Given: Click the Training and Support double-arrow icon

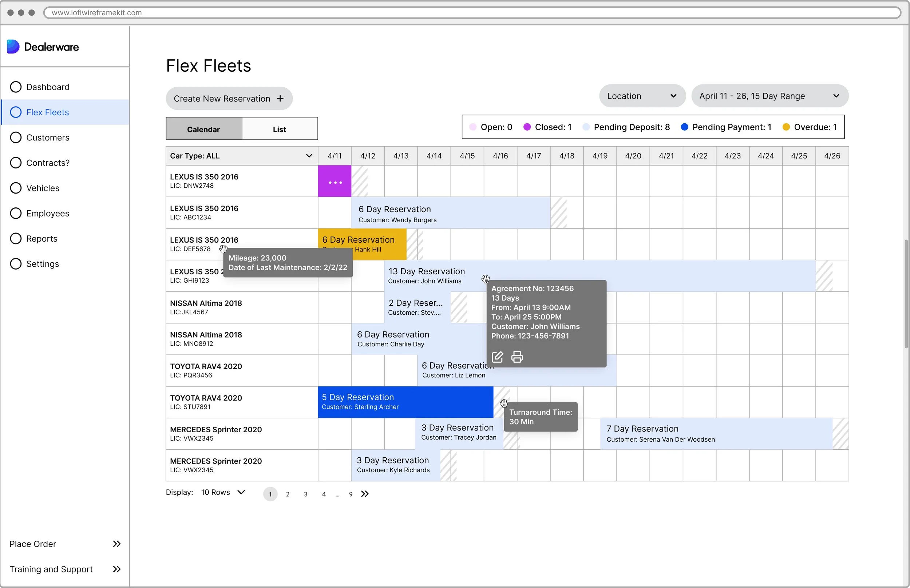Looking at the screenshot, I should [x=117, y=569].
